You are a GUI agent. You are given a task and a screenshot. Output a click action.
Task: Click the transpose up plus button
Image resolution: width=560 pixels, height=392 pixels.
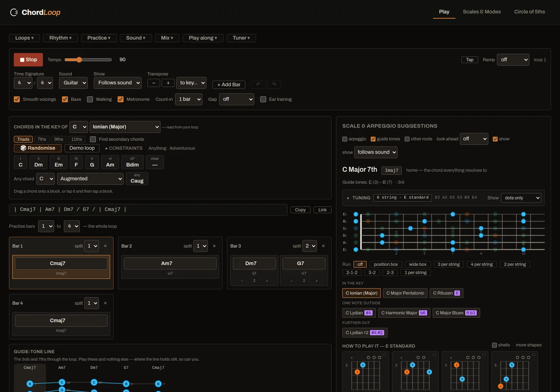tap(168, 83)
